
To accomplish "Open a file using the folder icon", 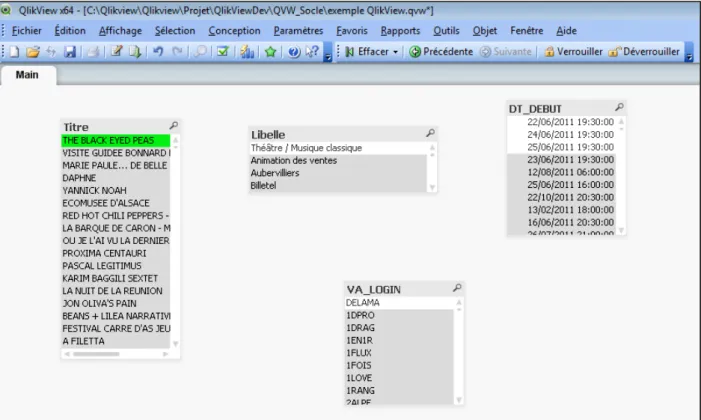I will click(x=32, y=52).
